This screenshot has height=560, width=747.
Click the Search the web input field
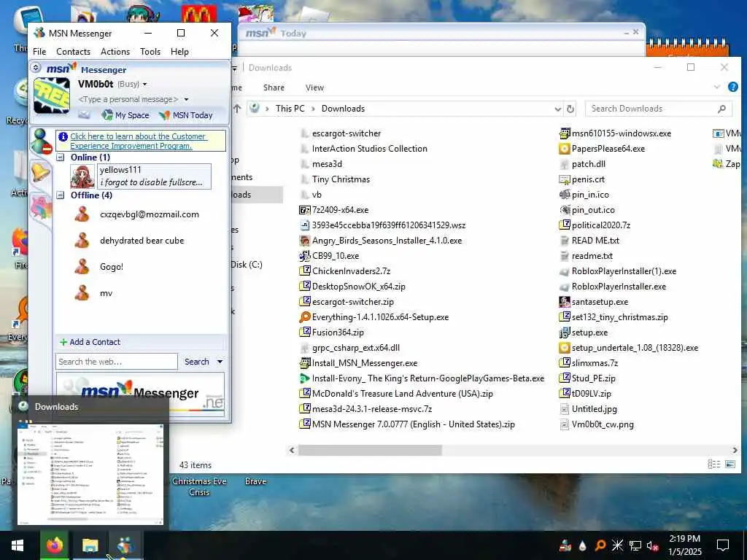(117, 362)
